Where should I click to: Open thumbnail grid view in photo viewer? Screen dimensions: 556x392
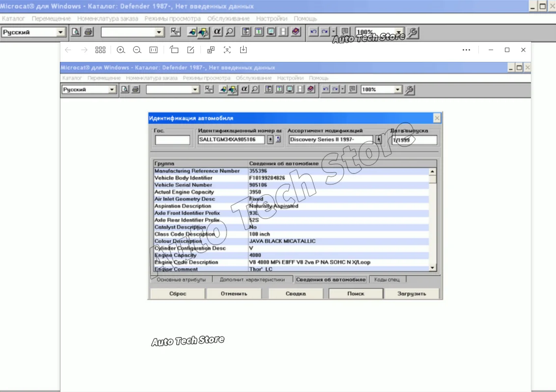pos(100,50)
